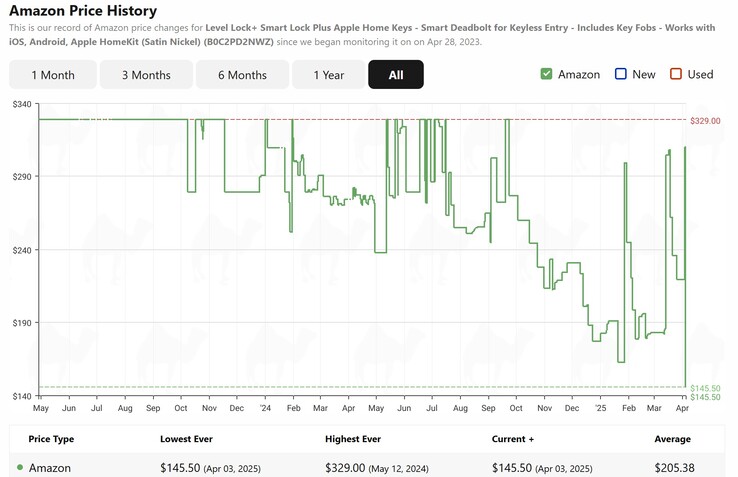Click the current price $145.50 cell
The width and height of the screenshot is (738, 477).
[x=542, y=468]
